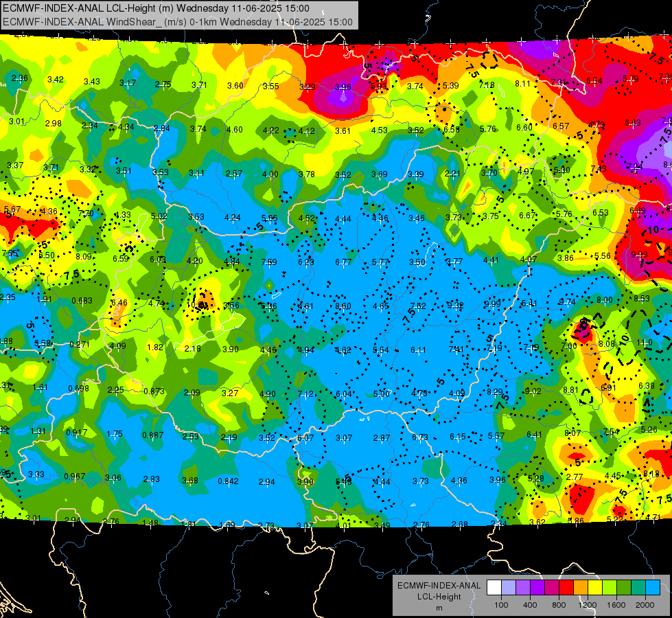Click the grid value 9.02

point(533,391)
